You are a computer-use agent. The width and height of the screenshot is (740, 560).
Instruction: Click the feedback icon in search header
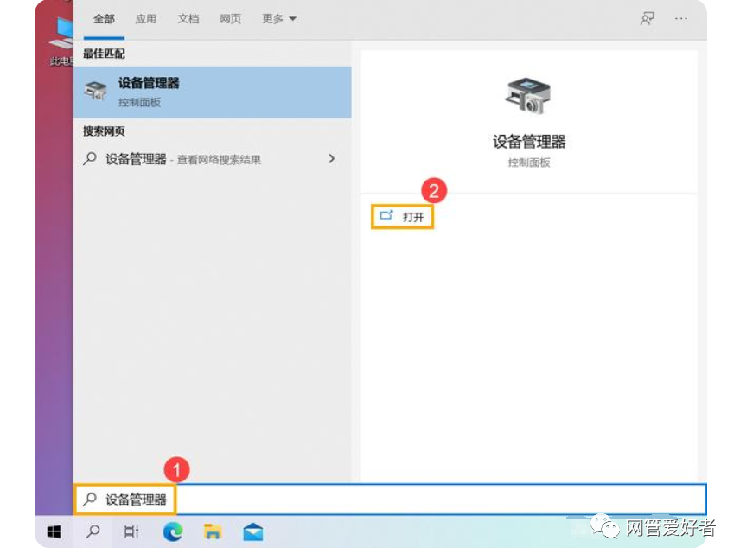647,18
